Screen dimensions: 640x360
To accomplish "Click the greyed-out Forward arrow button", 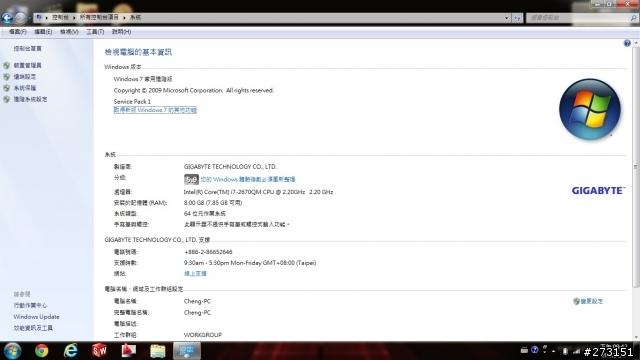I will (x=20, y=18).
